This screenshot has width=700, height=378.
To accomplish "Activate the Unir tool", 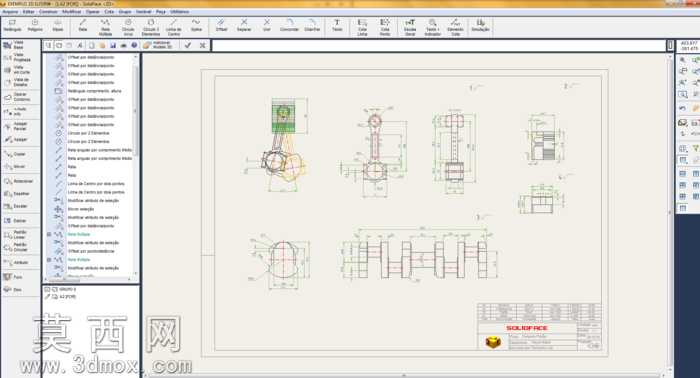I will click(267, 25).
